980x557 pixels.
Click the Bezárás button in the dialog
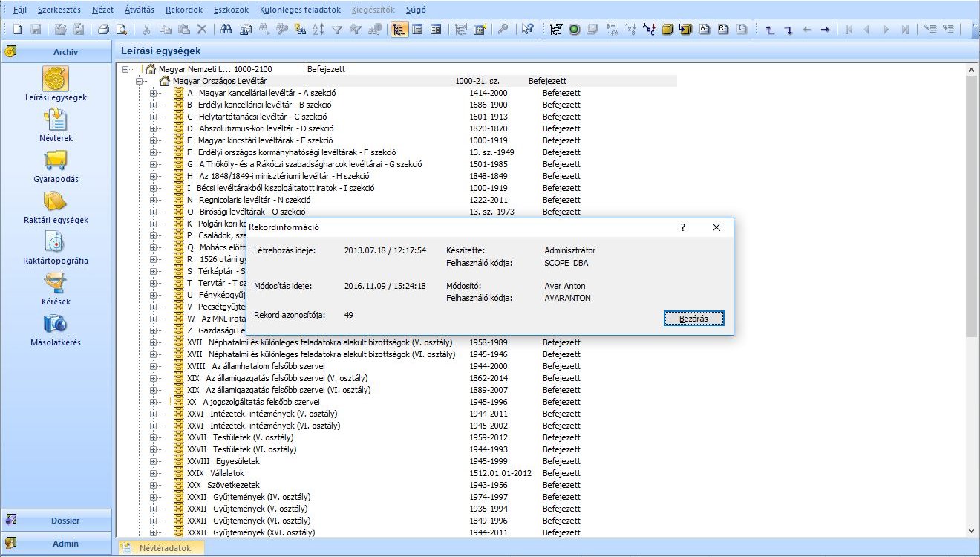[693, 319]
